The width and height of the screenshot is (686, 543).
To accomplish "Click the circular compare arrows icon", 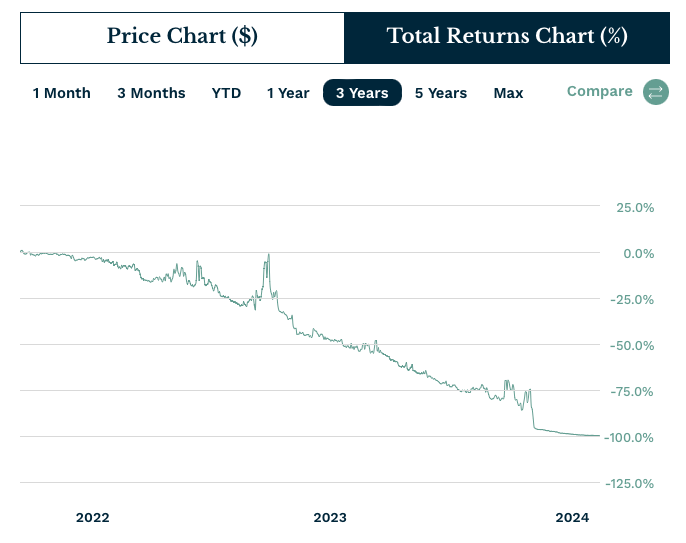I will (x=656, y=92).
